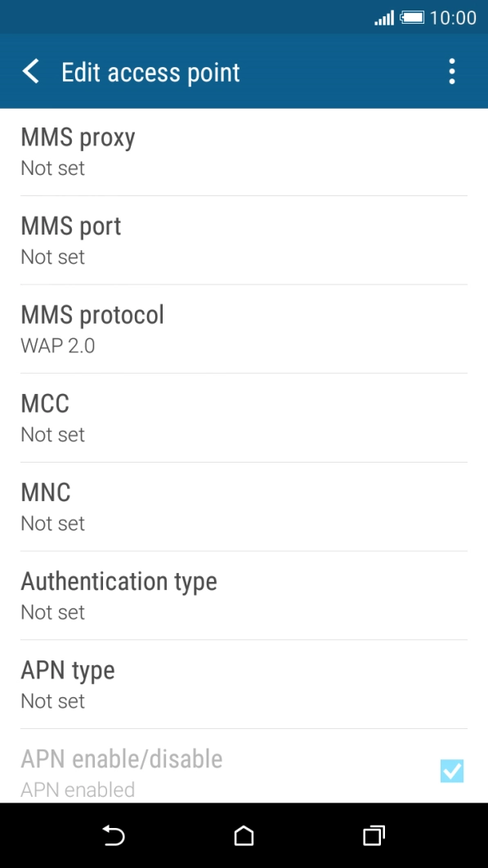Tap the Edit access point title
Viewport: 488px width, 868px height.
[x=150, y=72]
